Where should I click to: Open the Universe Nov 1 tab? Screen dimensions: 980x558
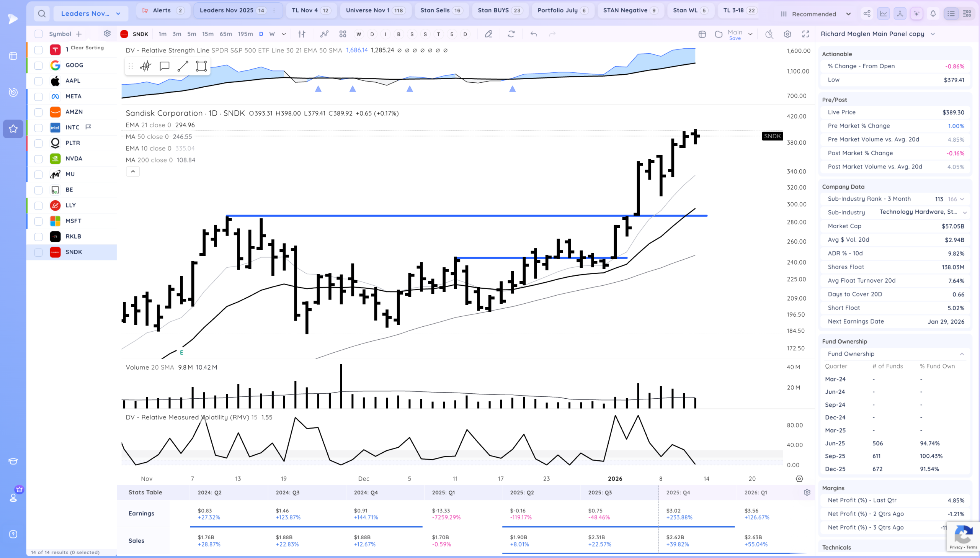pos(375,10)
